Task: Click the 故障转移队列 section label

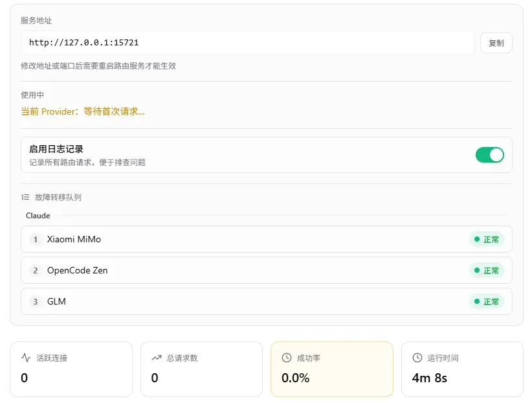Action: [x=58, y=198]
